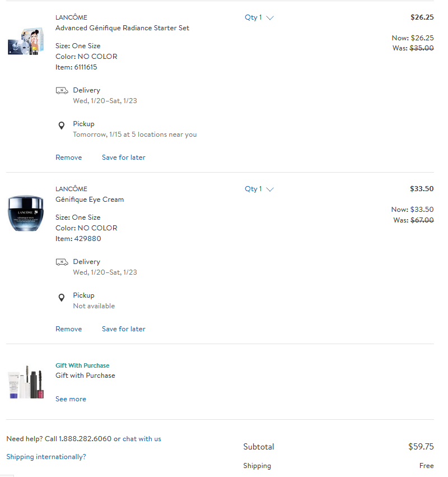Screen dimensions: 448x477
Task: Open Advanced Génifique Radiance Starter Set title
Action: coord(122,28)
